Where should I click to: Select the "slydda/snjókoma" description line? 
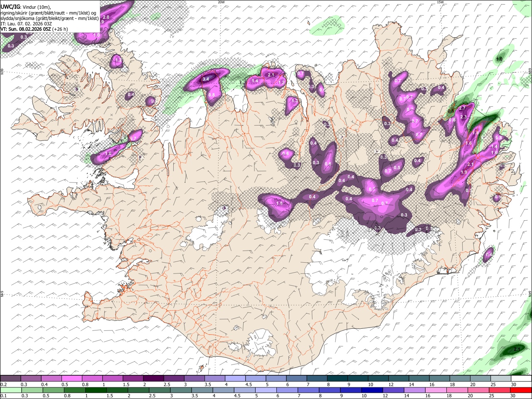point(49,18)
